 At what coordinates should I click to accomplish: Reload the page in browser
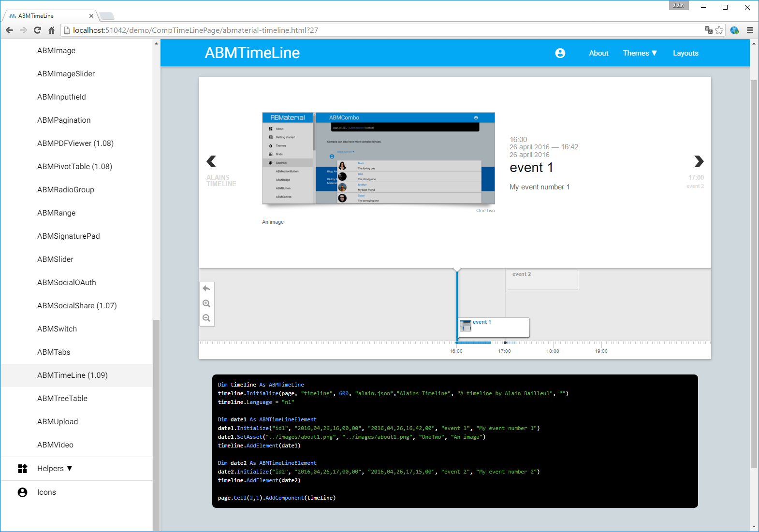tap(37, 30)
